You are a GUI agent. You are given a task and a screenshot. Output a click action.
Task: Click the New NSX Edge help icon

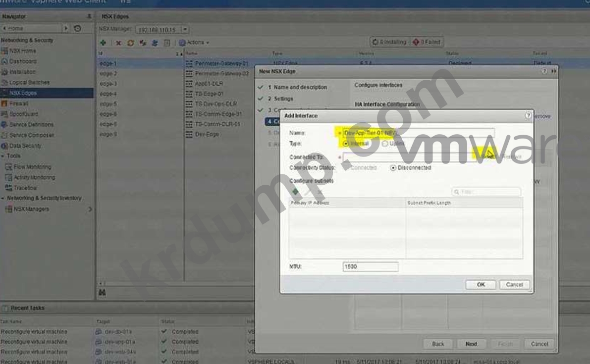pyautogui.click(x=544, y=71)
